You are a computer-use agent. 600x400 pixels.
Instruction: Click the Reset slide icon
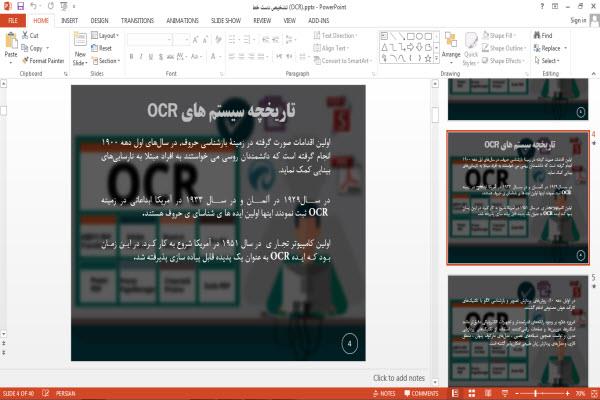[x=95, y=48]
